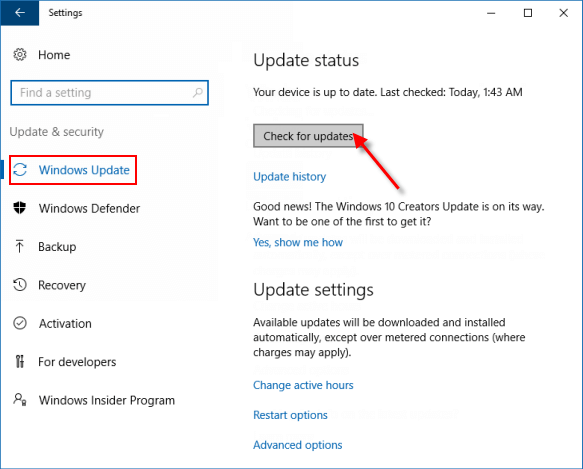
Task: Minimize the Settings window
Action: [491, 13]
